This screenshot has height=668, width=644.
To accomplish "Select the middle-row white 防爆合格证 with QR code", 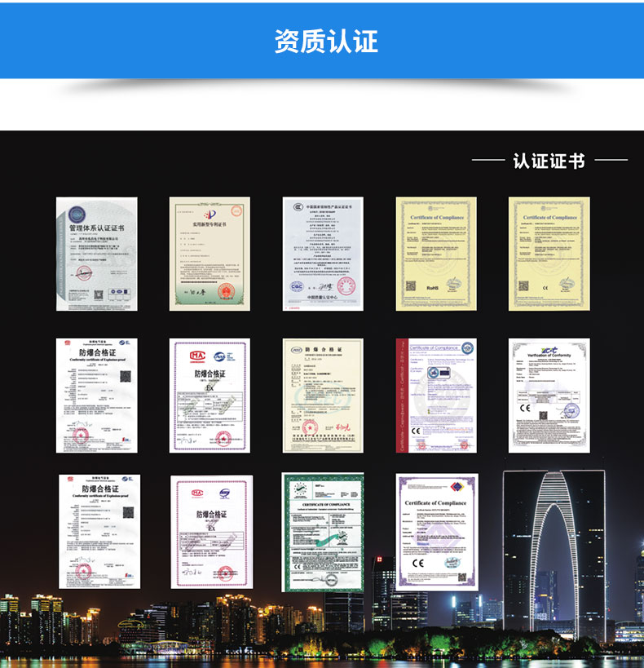I will [97, 396].
